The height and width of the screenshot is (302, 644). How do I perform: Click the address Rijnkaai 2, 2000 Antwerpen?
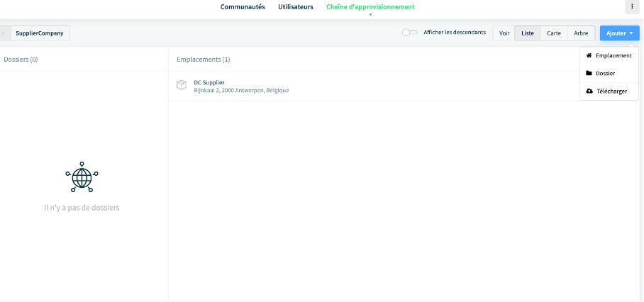point(241,90)
